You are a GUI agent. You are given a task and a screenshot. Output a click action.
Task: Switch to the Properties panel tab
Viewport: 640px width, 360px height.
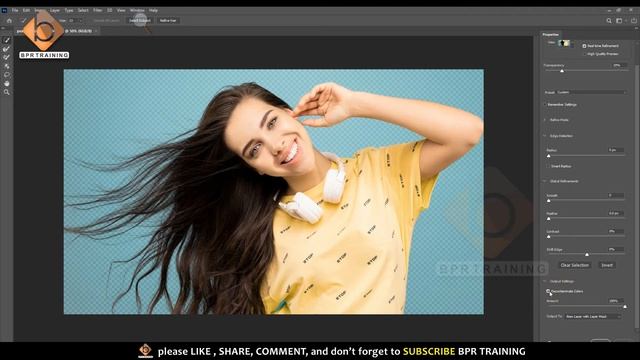[x=551, y=34]
